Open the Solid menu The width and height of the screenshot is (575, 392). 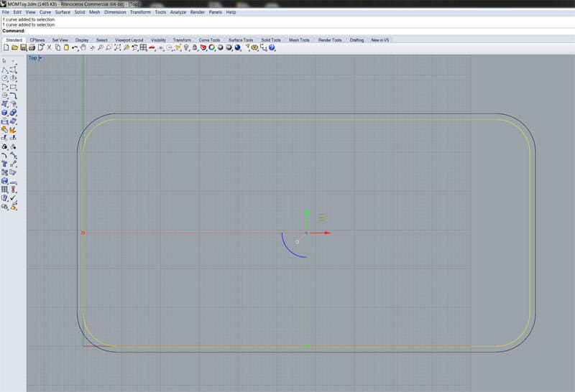[80, 12]
